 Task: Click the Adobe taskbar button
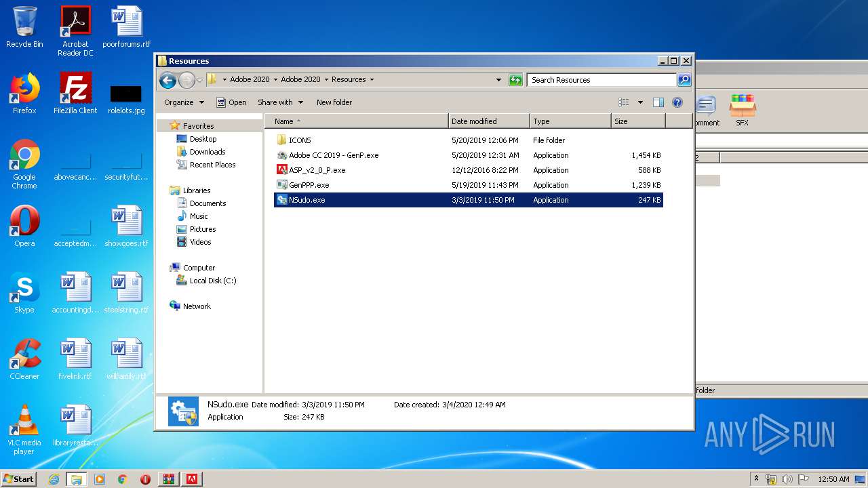tap(192, 479)
